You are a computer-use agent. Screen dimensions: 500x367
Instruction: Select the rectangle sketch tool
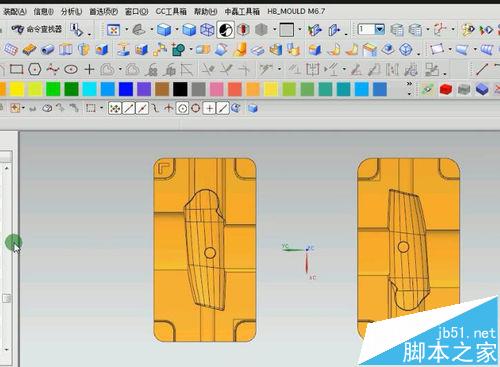tap(16, 69)
